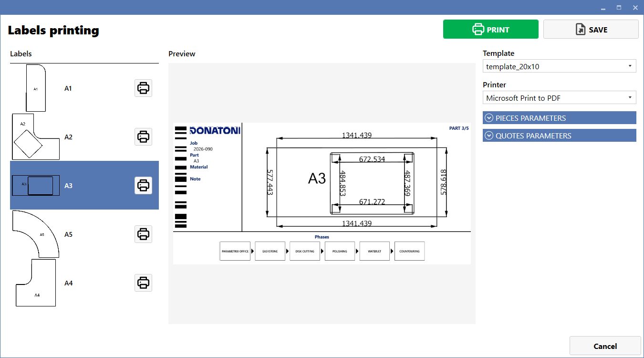644x358 pixels.
Task: Select the A1 shape thumbnail
Action: [36, 88]
